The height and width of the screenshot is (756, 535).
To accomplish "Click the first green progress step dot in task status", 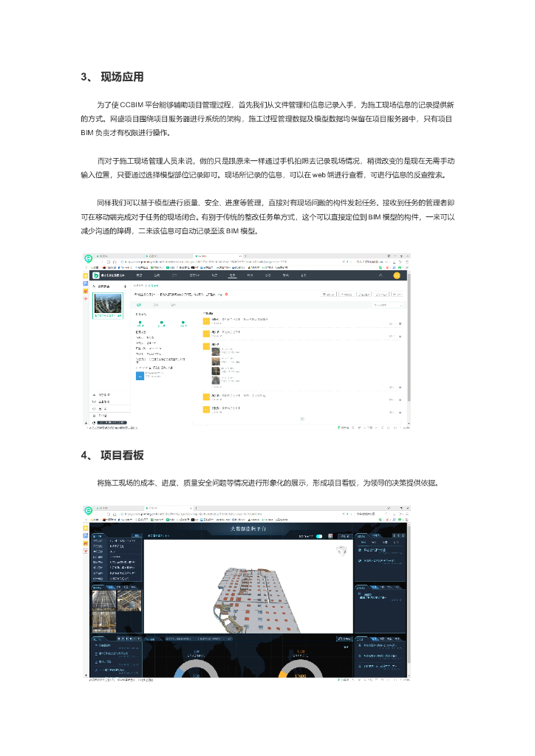I will tap(140, 322).
